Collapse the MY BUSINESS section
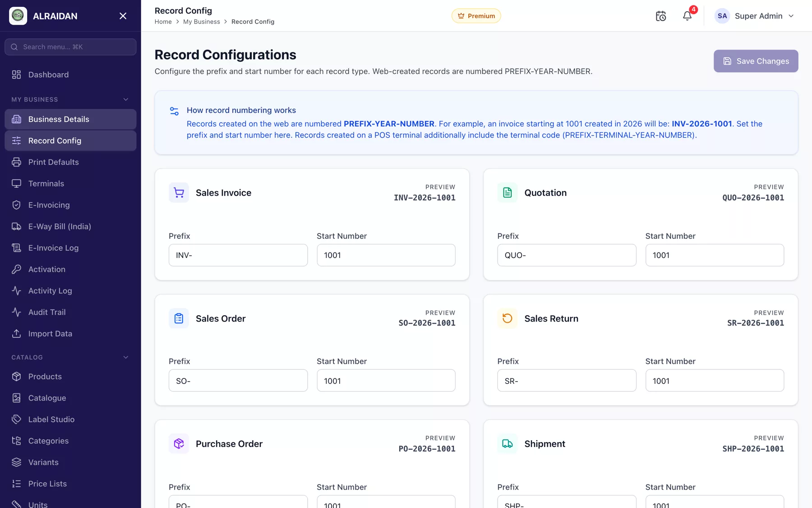This screenshot has width=812, height=508. point(126,99)
